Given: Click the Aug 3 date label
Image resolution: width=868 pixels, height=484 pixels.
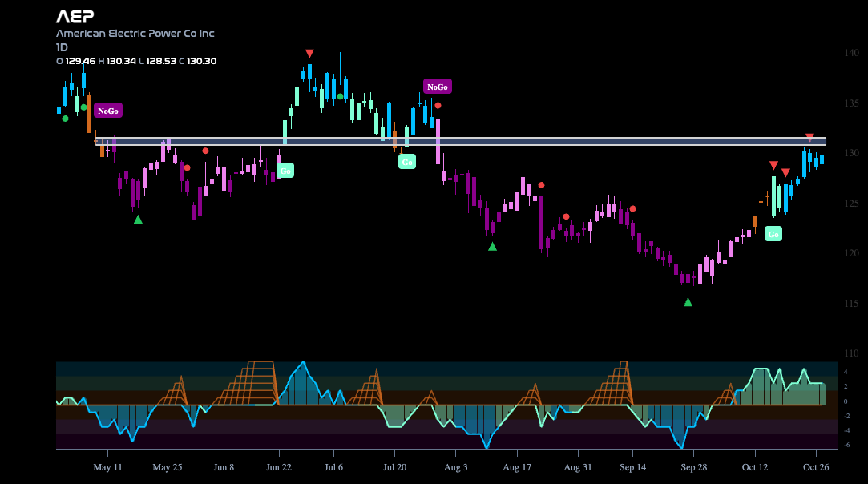Looking at the screenshot, I should click(455, 467).
